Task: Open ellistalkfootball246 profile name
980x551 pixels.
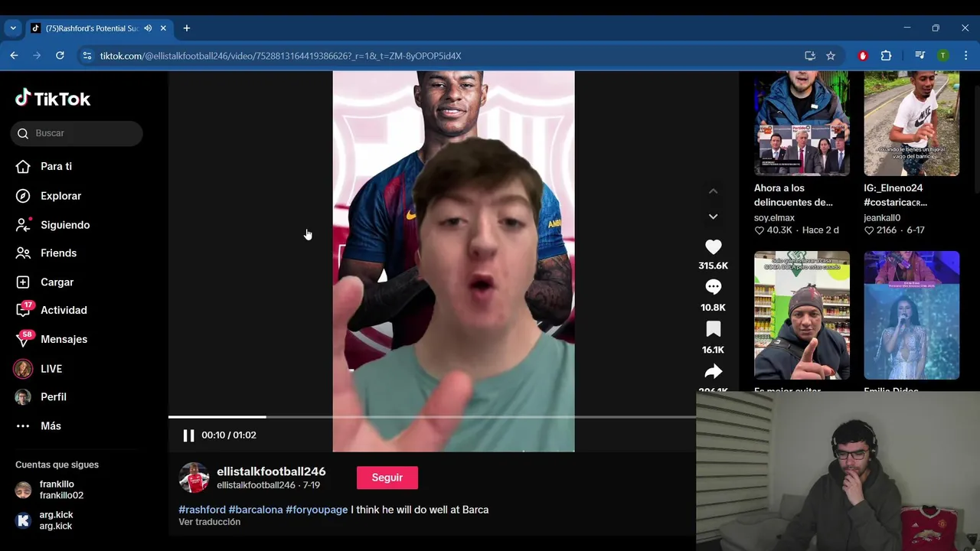Action: tap(271, 471)
